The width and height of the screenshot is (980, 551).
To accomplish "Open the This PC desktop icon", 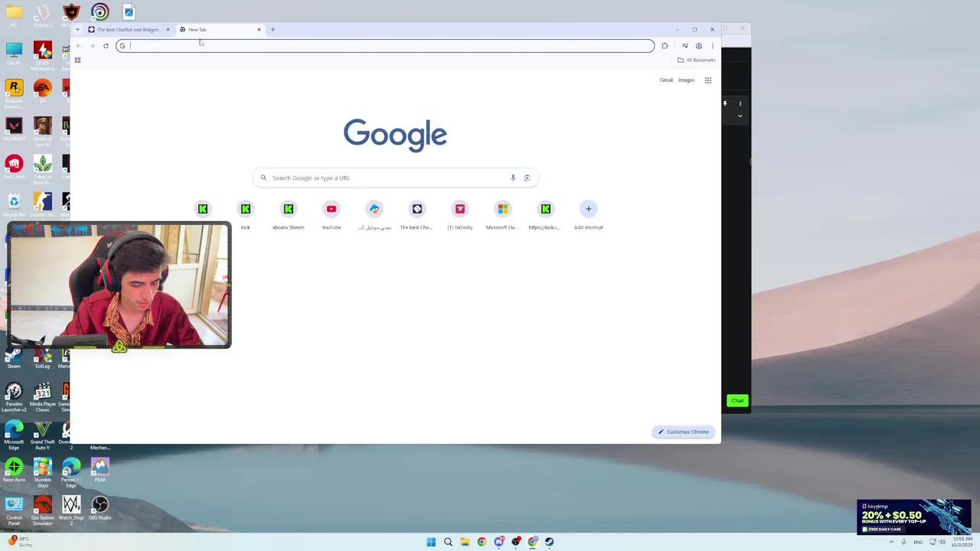I will tap(14, 54).
